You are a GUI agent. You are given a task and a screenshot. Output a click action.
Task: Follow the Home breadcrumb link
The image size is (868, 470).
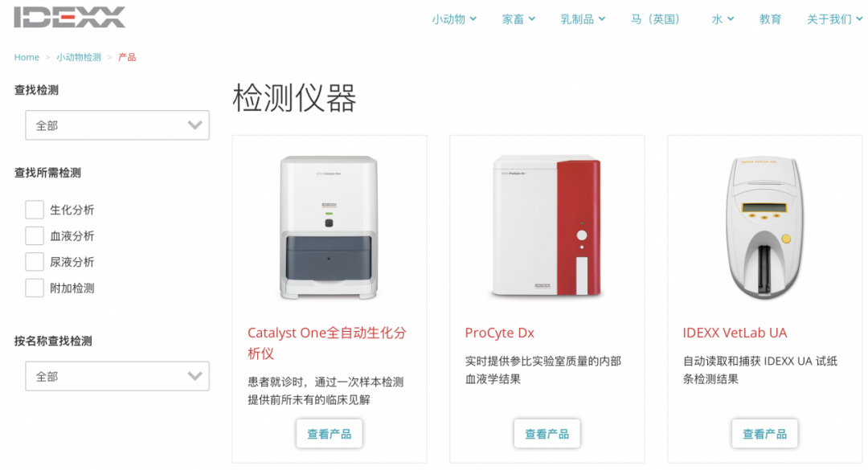coord(27,57)
